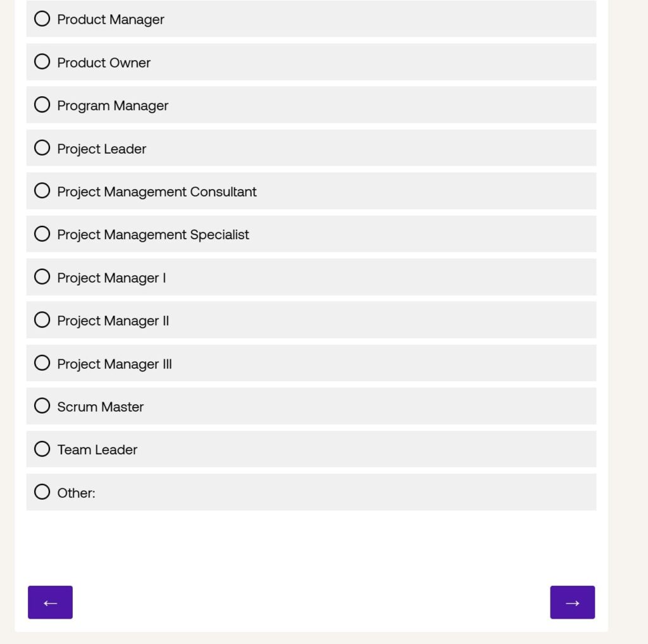Viewport: 648px width, 644px height.
Task: Pick the Project Leader radio button
Action: (42, 148)
